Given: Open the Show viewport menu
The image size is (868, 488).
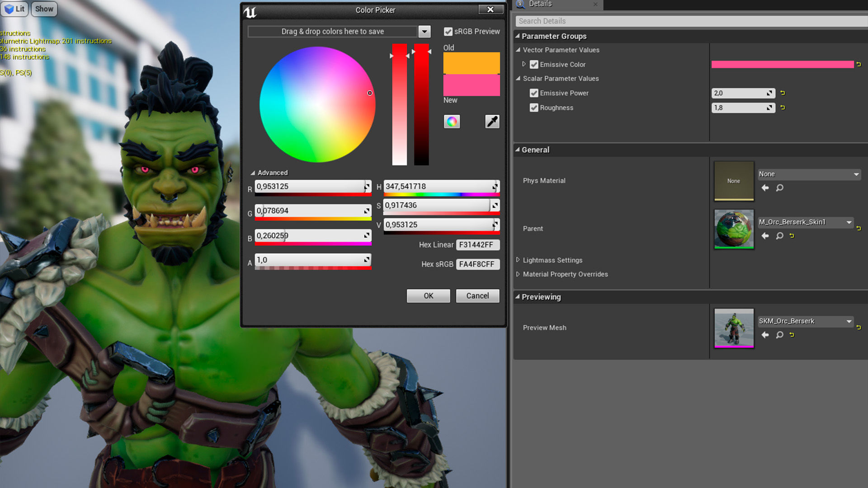Looking at the screenshot, I should click(44, 9).
